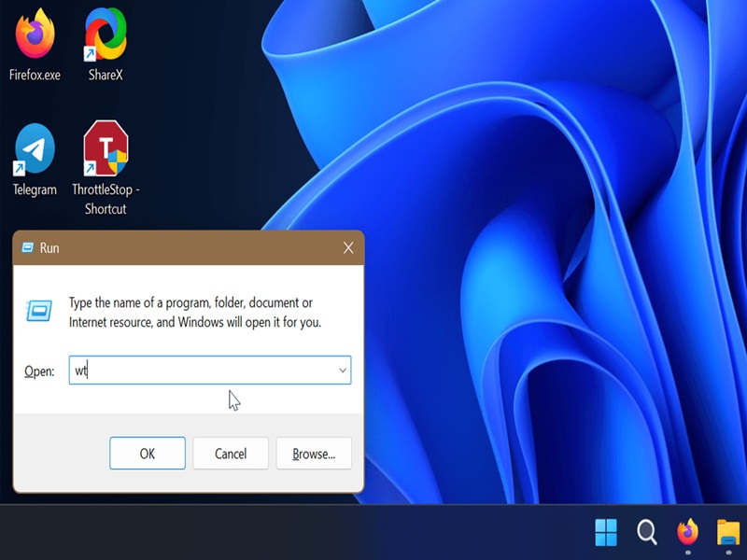Click inside the Open text field
747x560 pixels.
(203, 370)
